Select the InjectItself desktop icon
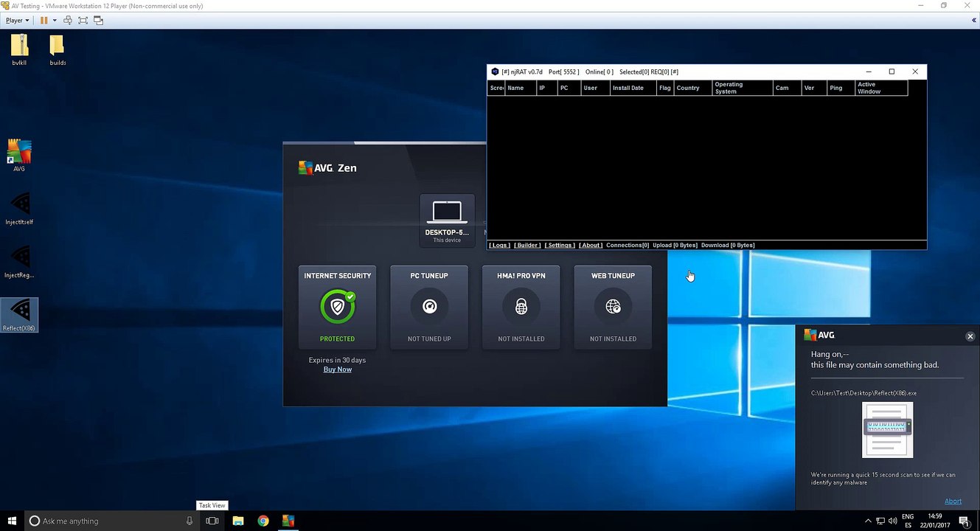The image size is (980, 531). pyautogui.click(x=19, y=208)
